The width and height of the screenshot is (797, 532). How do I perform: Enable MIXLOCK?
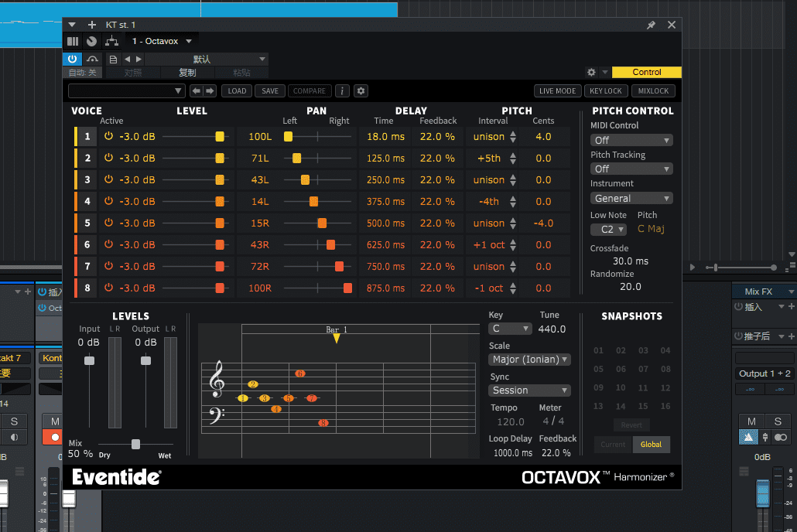click(x=654, y=91)
